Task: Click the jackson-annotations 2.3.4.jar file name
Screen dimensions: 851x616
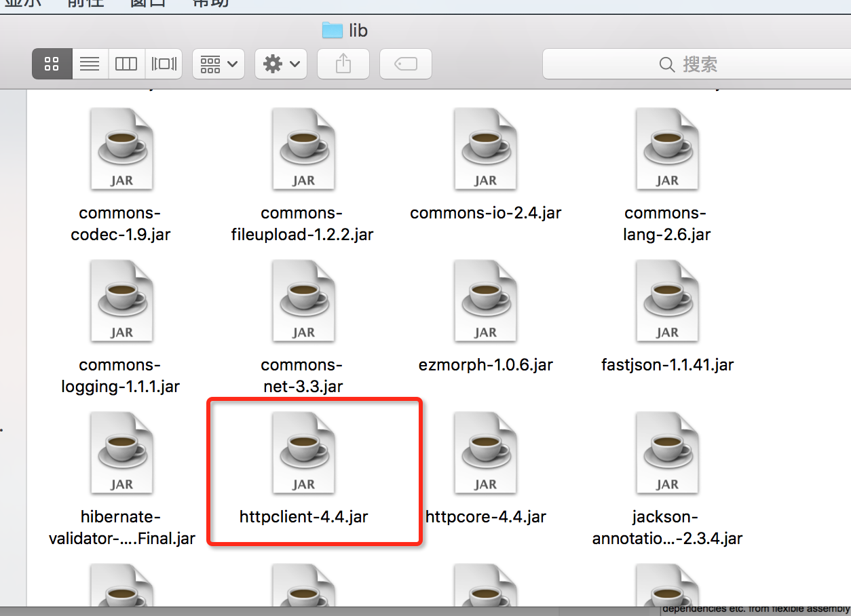Action: click(668, 528)
